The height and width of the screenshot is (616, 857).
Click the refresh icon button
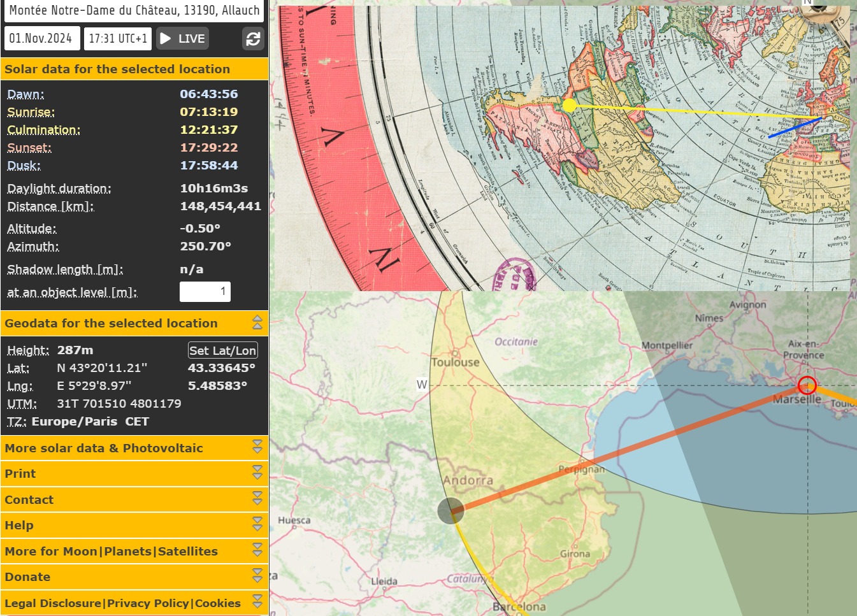253,39
